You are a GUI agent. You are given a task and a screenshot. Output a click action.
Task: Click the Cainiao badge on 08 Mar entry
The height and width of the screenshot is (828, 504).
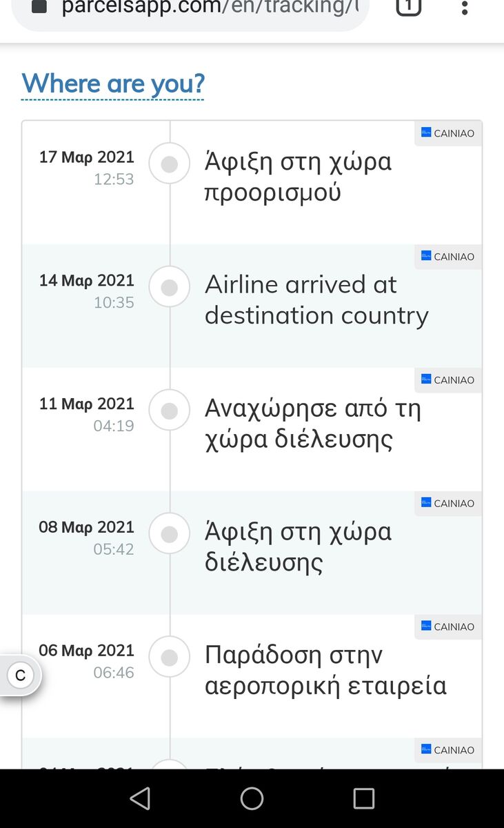pos(448,504)
